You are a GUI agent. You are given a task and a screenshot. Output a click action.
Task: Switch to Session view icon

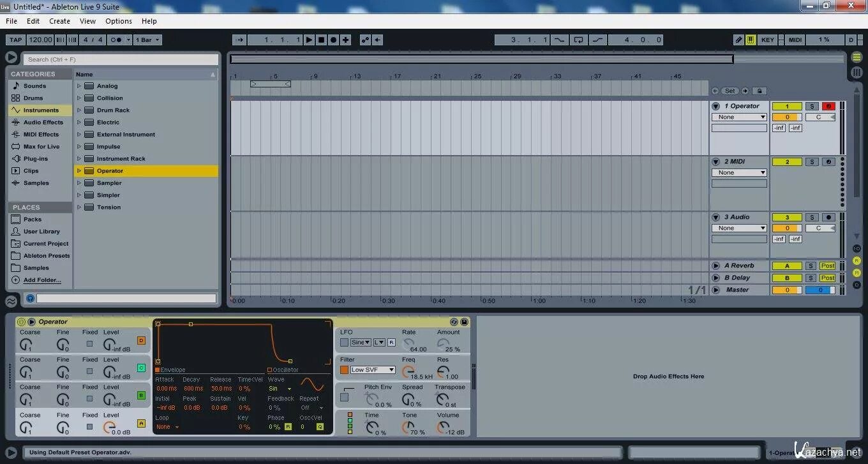click(x=857, y=72)
